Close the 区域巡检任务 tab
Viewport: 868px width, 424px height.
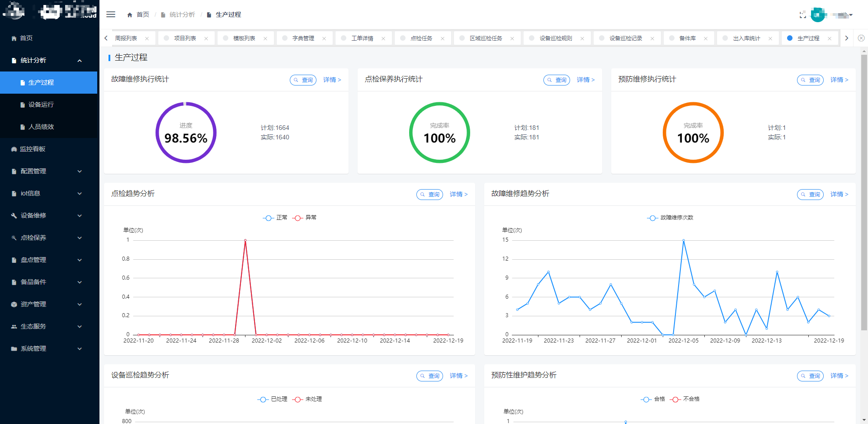512,38
